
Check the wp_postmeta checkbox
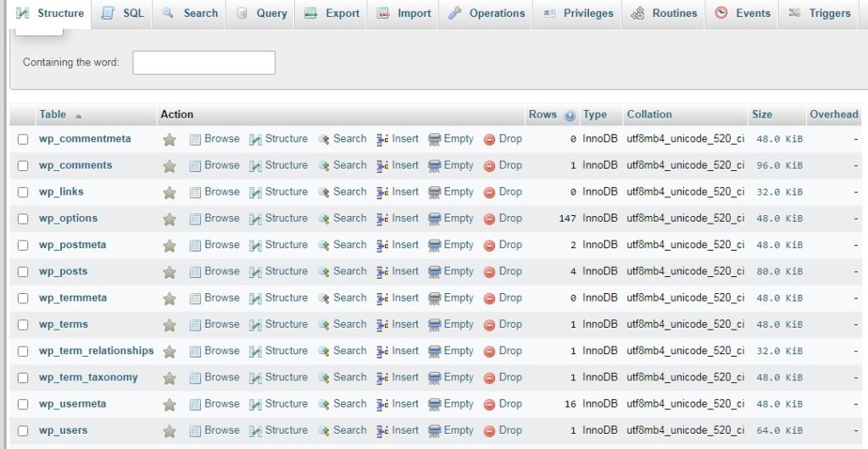[x=23, y=246]
